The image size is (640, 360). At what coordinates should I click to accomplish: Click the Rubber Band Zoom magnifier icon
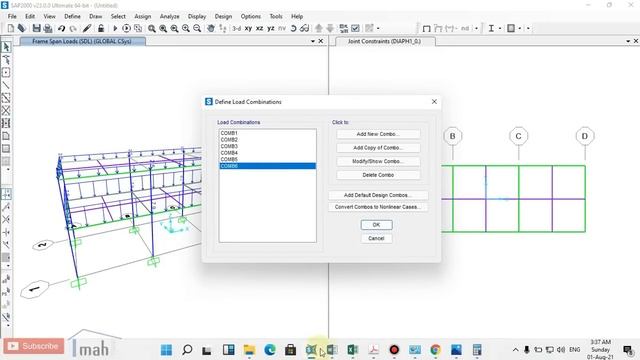coord(151,28)
